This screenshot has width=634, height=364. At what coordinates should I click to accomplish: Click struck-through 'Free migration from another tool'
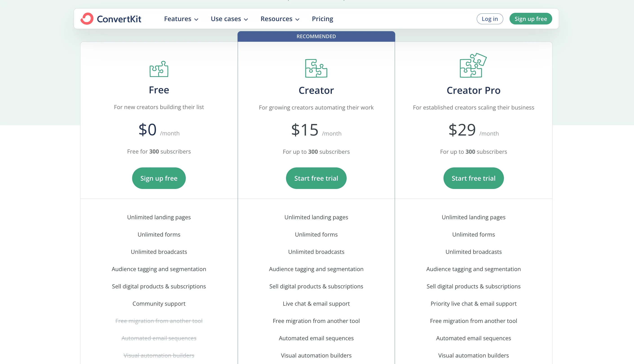pyautogui.click(x=159, y=321)
